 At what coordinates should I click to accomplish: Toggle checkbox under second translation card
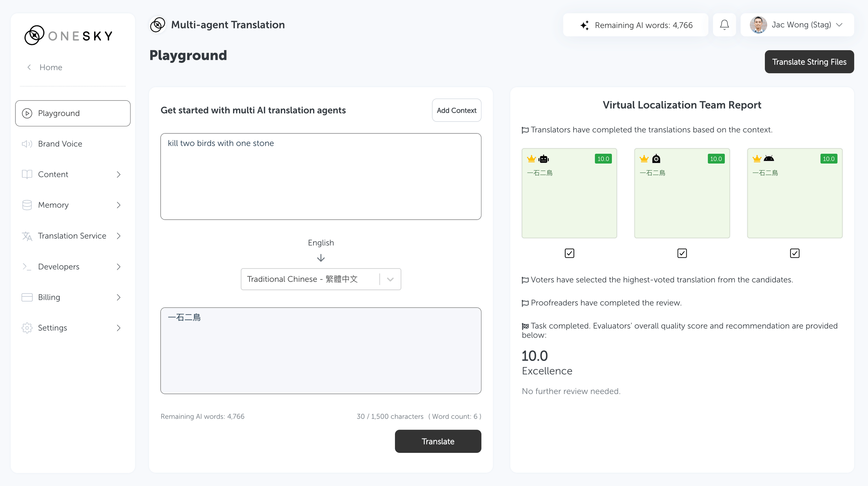pos(682,253)
